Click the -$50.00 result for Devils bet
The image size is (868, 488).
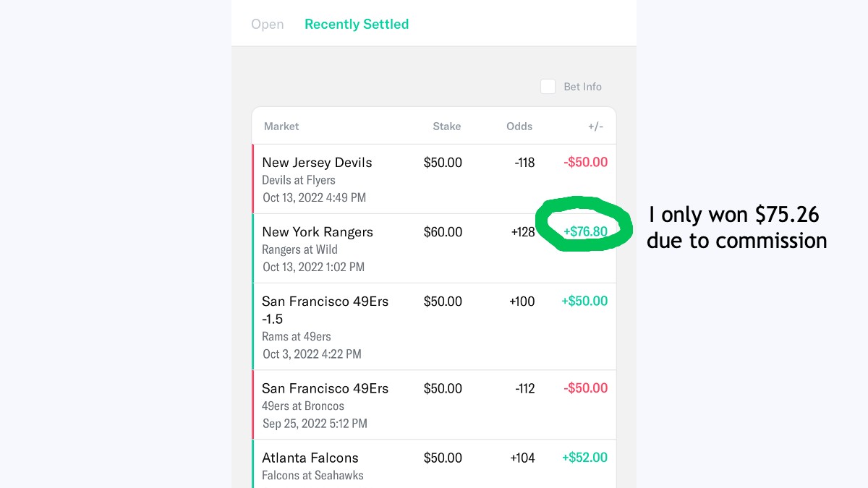tap(585, 163)
